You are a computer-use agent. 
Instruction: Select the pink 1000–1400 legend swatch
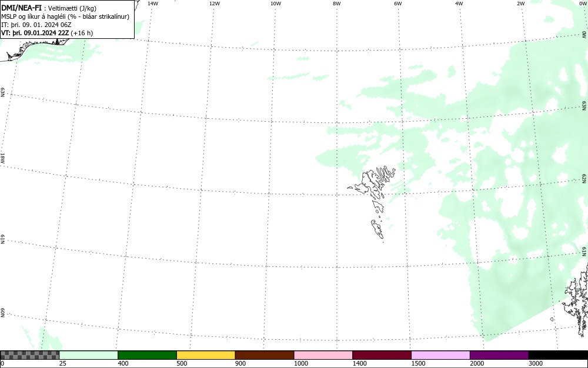tap(323, 355)
